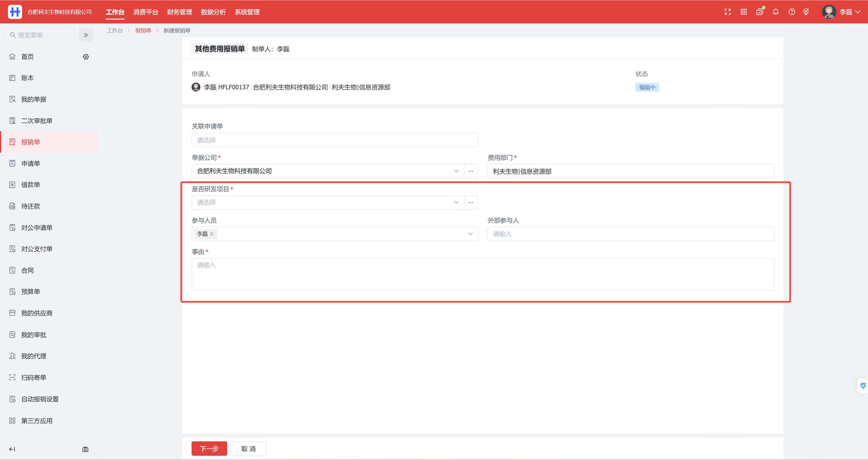Expand the sidebar menu with double chevron
Image resolution: width=868 pixels, height=460 pixels.
click(86, 35)
